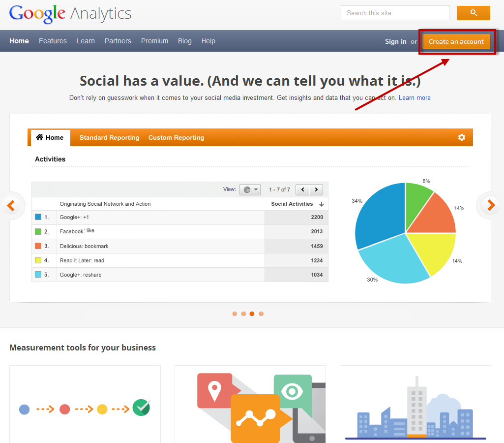
Task: Click the Sign in link
Action: click(395, 41)
